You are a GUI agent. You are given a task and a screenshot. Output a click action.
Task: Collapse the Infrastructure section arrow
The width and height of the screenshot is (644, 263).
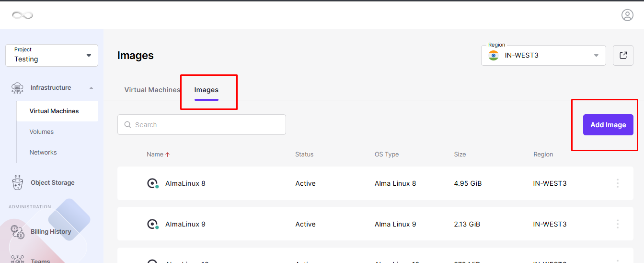point(91,88)
